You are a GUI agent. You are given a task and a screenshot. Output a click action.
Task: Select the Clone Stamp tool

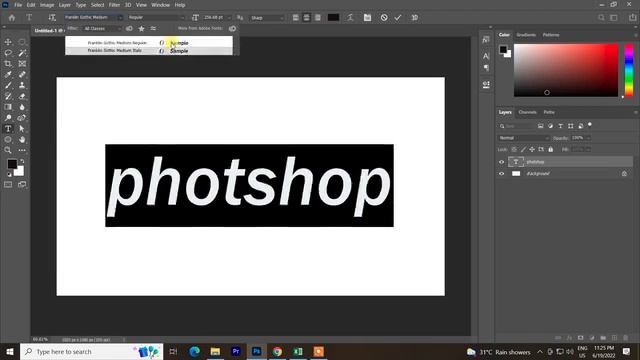22,85
